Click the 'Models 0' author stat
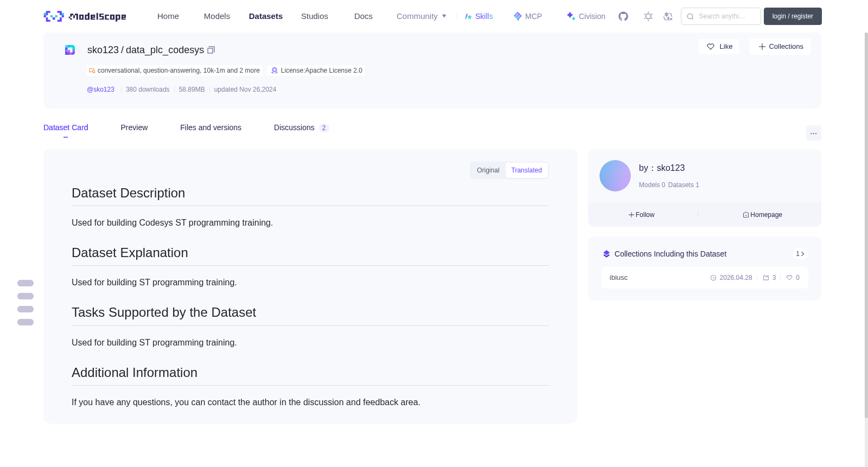Screen dimensions: 868x467 (x=652, y=185)
